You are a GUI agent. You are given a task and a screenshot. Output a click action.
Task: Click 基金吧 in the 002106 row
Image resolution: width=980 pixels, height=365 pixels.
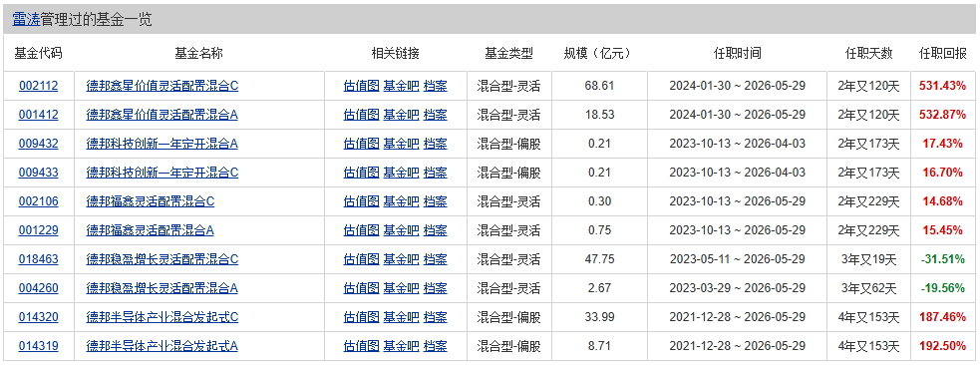click(401, 201)
